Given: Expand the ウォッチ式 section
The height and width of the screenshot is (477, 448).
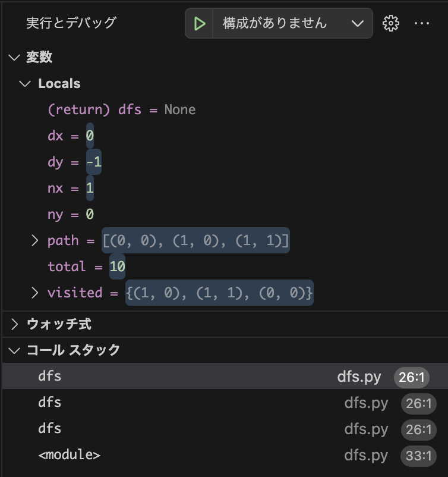Looking at the screenshot, I should point(14,324).
